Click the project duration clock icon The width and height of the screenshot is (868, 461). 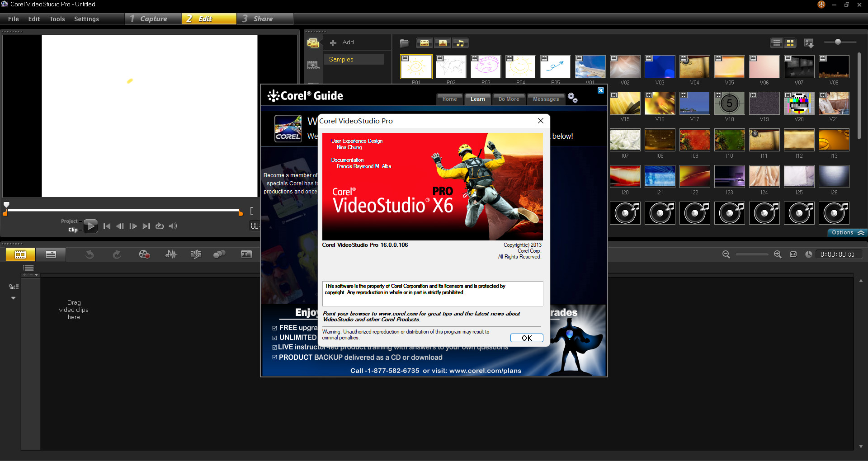click(809, 254)
